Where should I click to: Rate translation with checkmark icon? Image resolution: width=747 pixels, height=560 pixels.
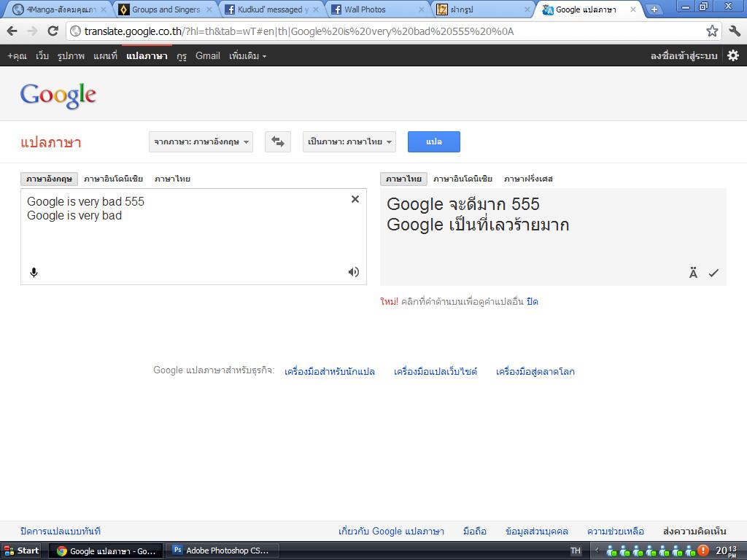coord(713,273)
